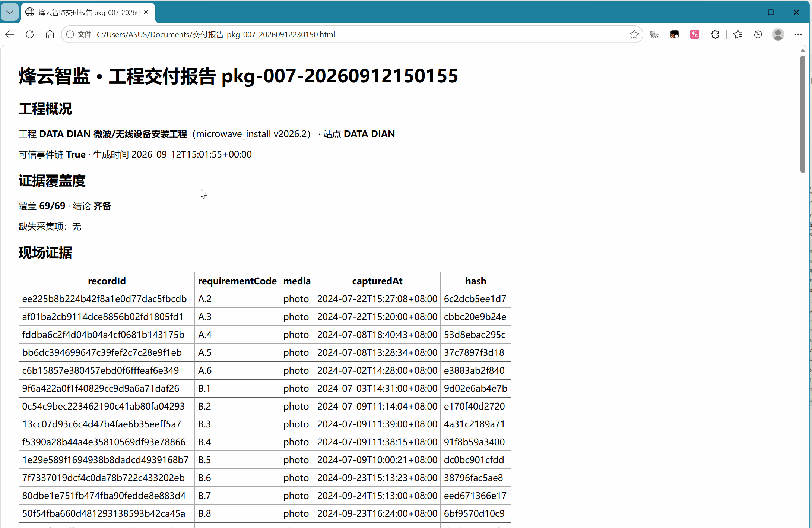812x528 pixels.
Task: Click requirement code B.8 cell
Action: 237,513
